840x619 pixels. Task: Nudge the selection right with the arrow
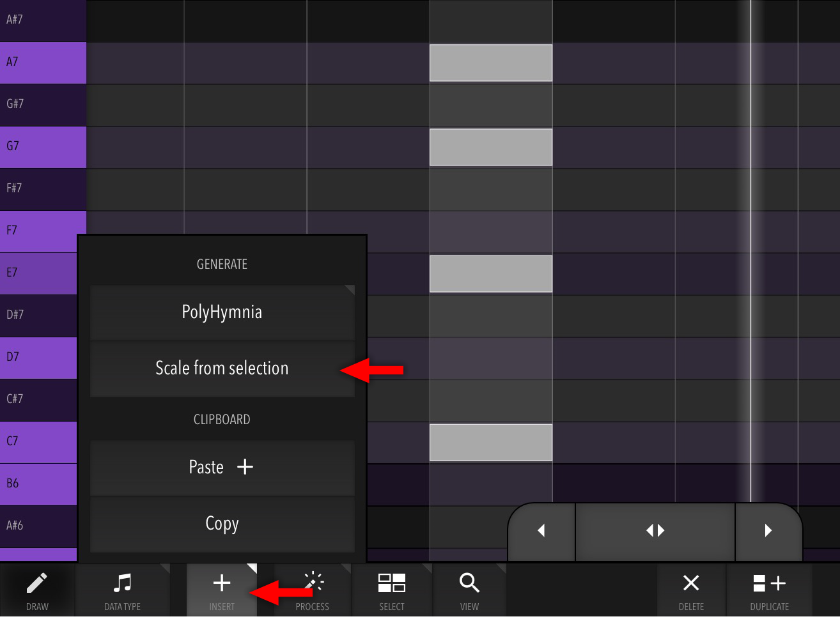[x=768, y=531]
